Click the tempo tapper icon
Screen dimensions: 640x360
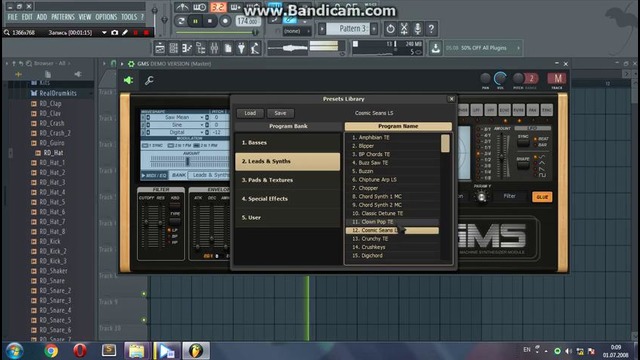255,48
